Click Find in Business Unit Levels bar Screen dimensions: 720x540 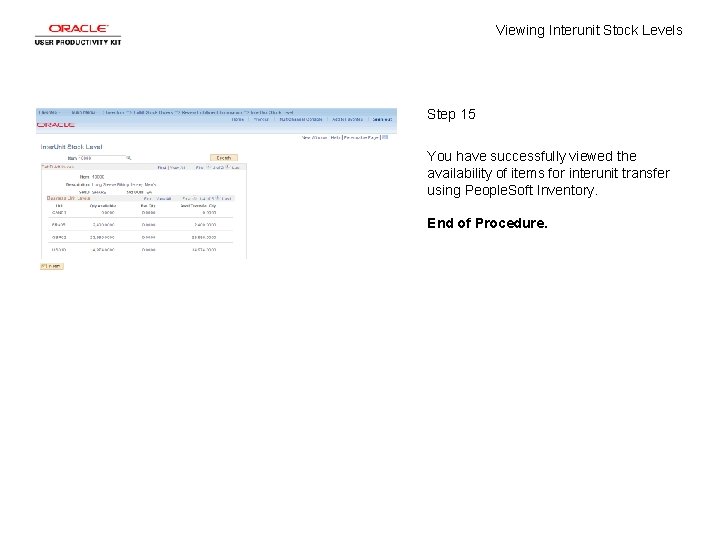click(x=147, y=199)
